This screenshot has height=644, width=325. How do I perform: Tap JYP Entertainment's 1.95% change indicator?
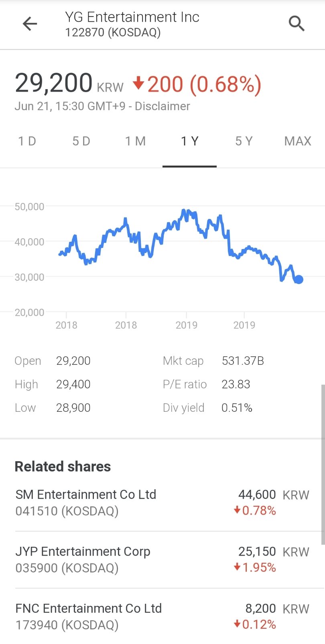coord(255,568)
